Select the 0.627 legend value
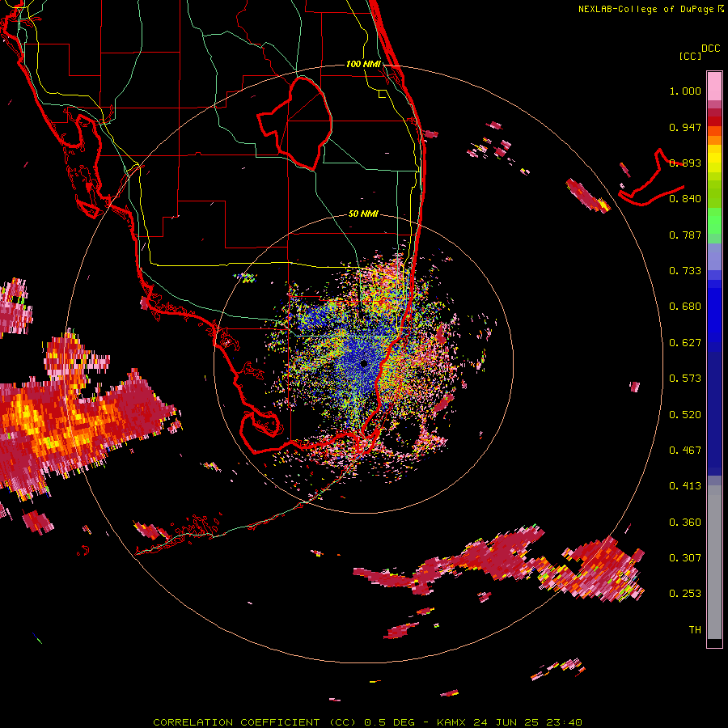 click(x=685, y=343)
